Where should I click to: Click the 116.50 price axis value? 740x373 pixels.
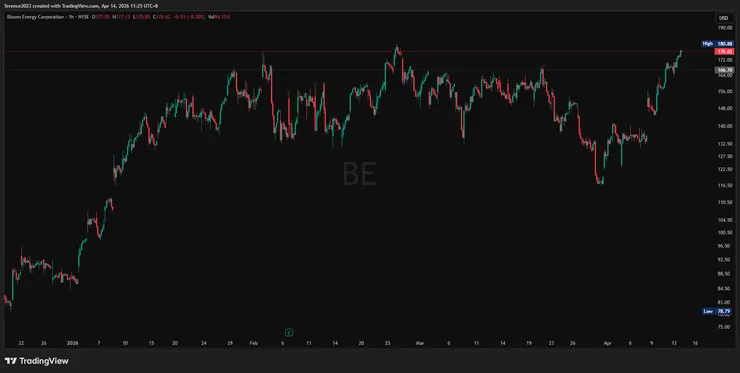pyautogui.click(x=724, y=186)
